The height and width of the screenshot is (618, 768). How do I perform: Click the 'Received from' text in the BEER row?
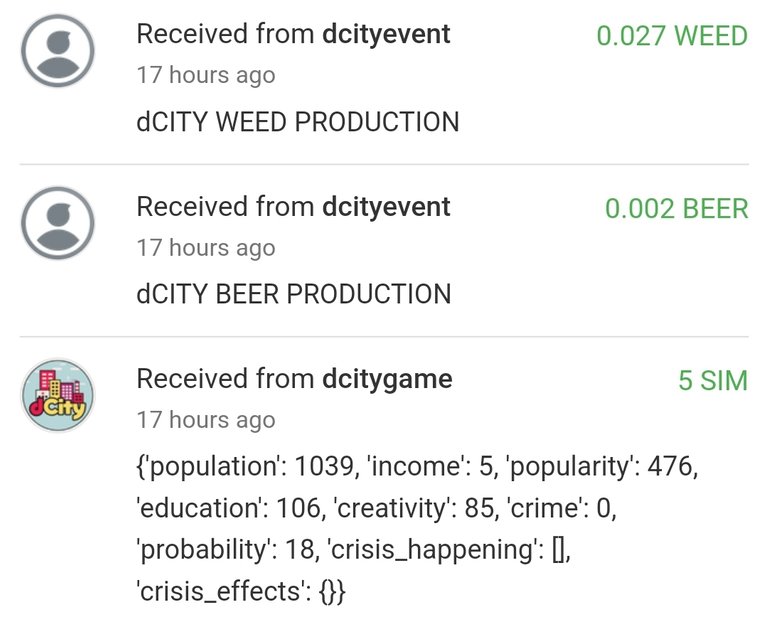pos(225,207)
